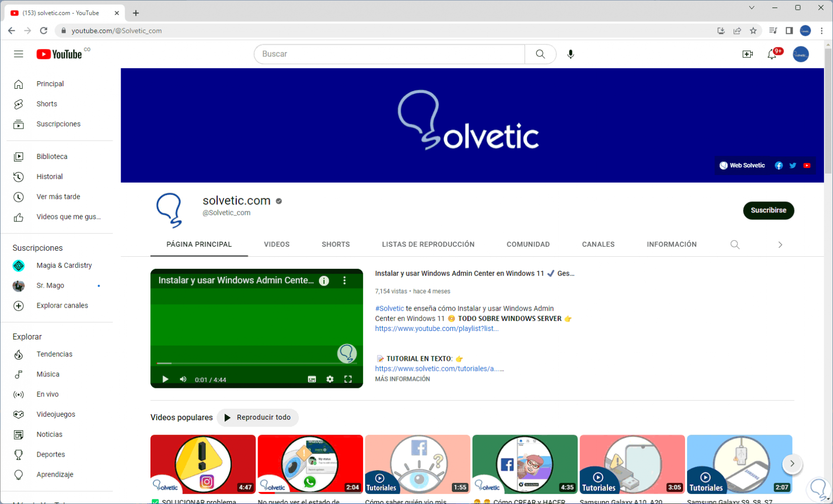Open CANALES tab
The height and width of the screenshot is (504, 833).
click(x=598, y=245)
